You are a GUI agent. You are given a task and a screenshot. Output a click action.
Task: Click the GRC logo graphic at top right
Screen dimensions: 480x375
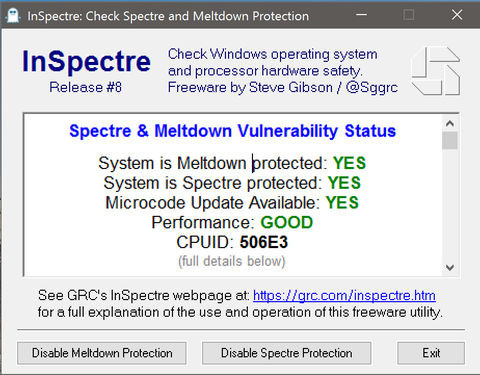436,71
